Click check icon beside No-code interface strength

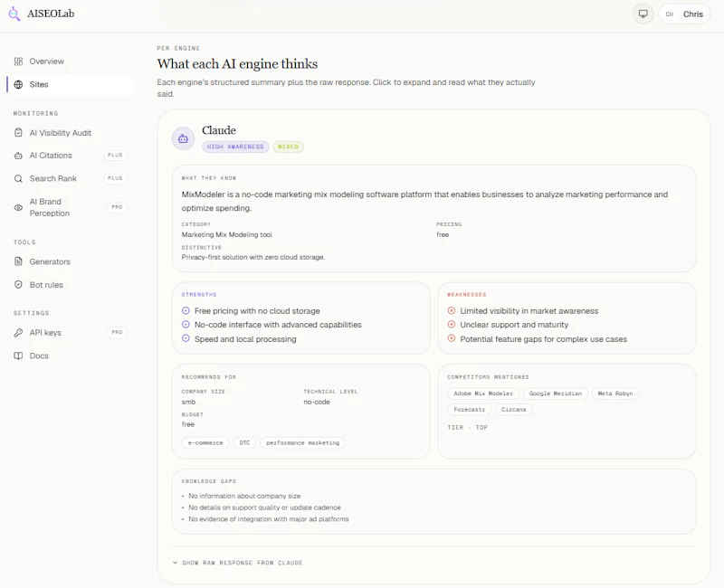(186, 325)
